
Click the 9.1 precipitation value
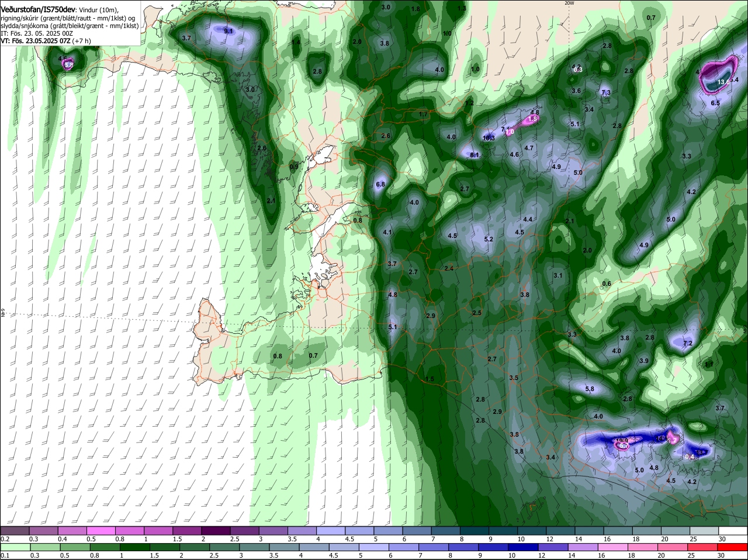[228, 30]
